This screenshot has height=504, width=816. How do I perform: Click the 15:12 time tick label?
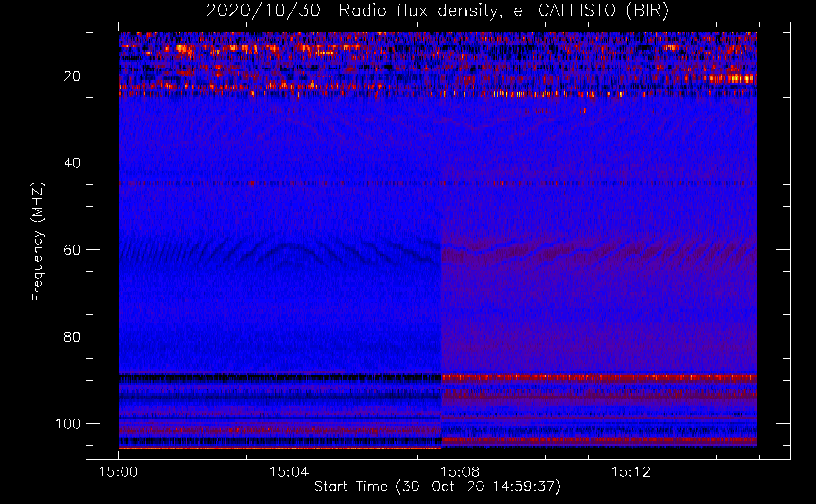631,472
